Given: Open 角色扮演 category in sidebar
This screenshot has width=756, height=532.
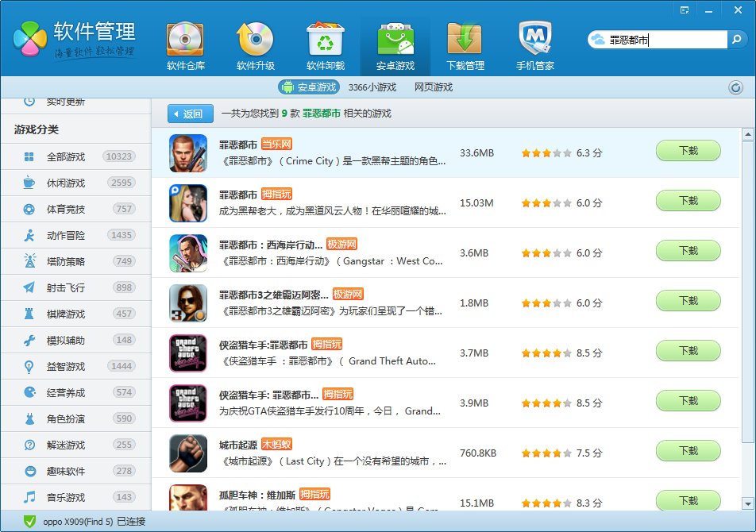Looking at the screenshot, I should coord(65,418).
